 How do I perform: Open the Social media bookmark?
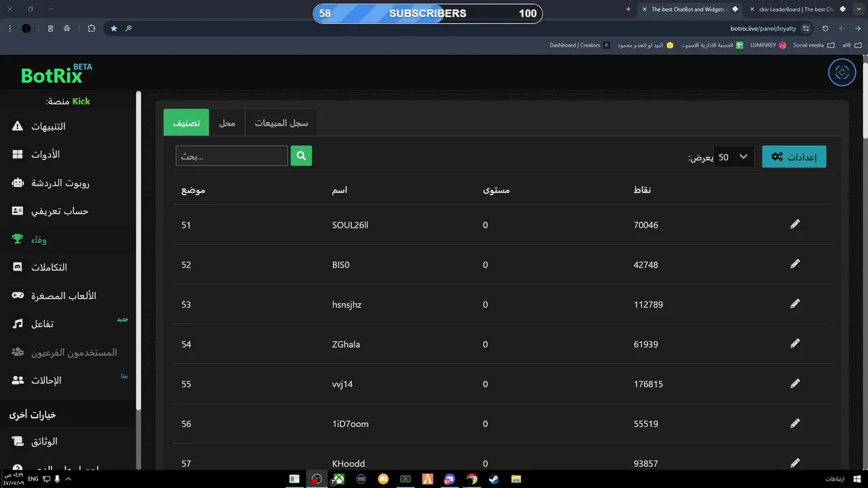coord(813,45)
